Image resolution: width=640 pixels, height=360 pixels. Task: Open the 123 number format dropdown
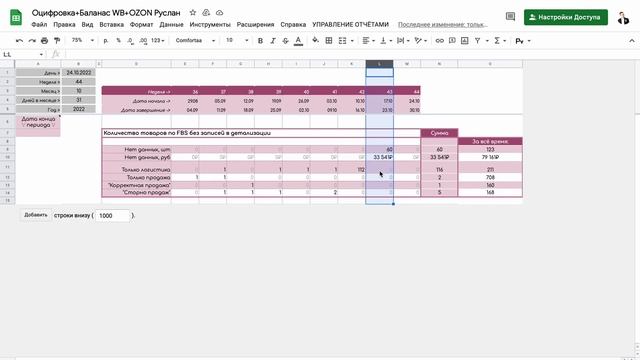[158, 40]
